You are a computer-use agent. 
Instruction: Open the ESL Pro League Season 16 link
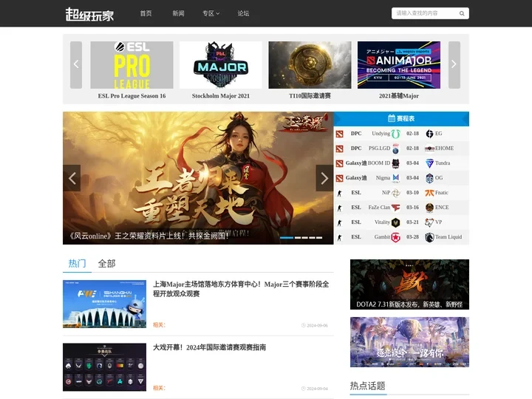pyautogui.click(x=132, y=96)
